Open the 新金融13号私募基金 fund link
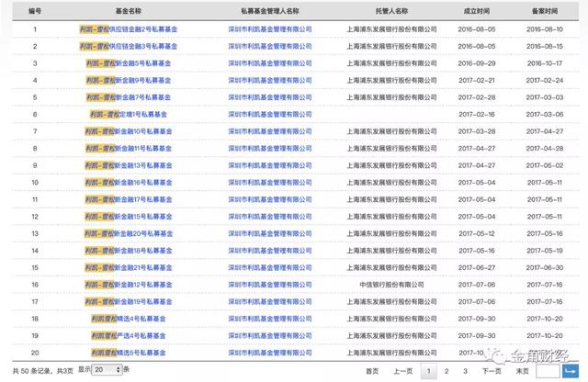 129,165
